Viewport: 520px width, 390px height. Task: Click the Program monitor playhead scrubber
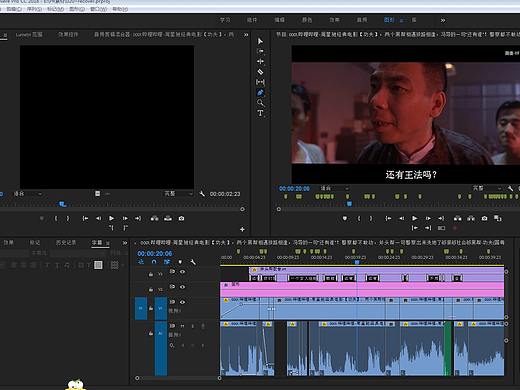tap(349, 203)
